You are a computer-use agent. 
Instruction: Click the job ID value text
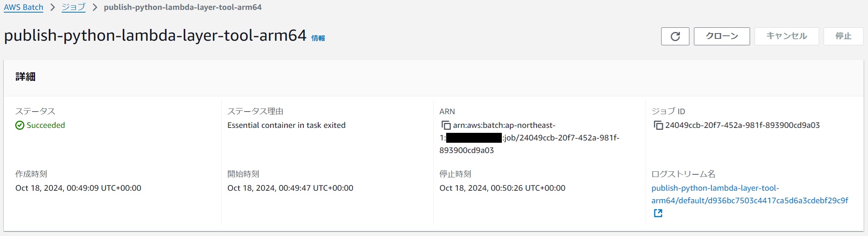tap(742, 125)
